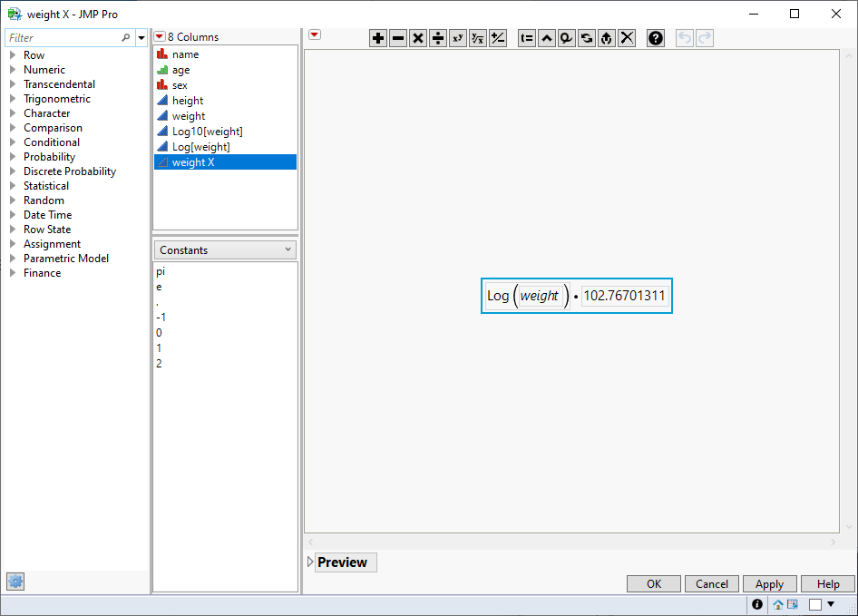Image resolution: width=858 pixels, height=616 pixels.
Task: Open the formula editor red triangle menu
Action: coord(314,34)
